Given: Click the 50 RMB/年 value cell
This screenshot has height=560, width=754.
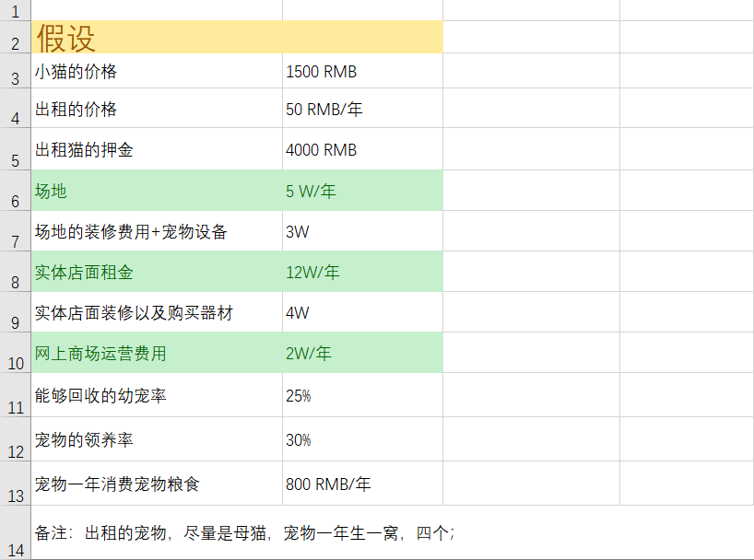Looking at the screenshot, I should coord(324,110).
